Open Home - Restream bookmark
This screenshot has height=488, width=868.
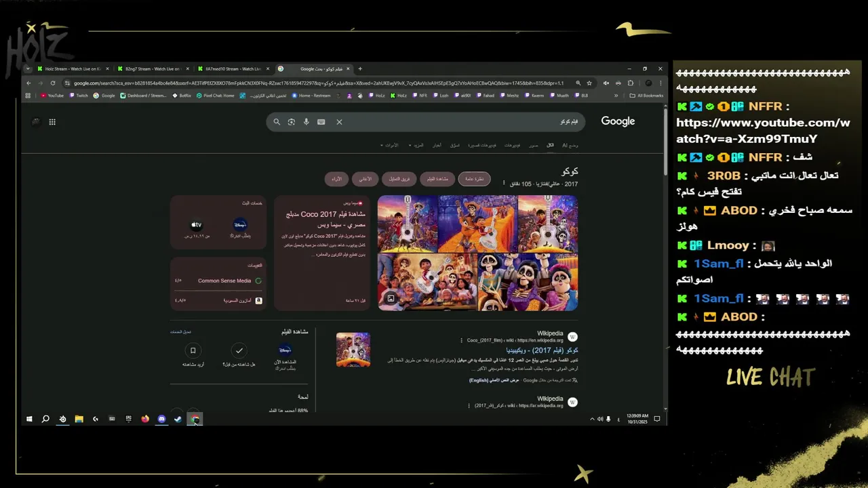pos(311,96)
